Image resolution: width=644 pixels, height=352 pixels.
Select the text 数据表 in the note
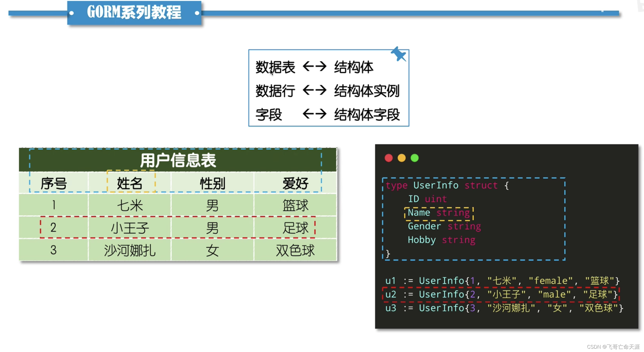[x=275, y=67]
